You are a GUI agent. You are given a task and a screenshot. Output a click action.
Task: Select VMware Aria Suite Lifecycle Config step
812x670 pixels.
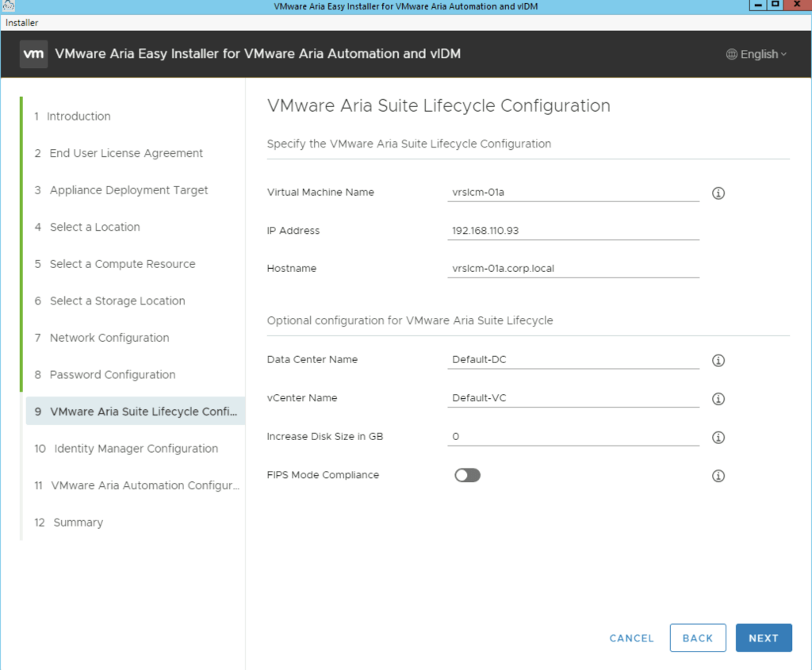point(136,411)
